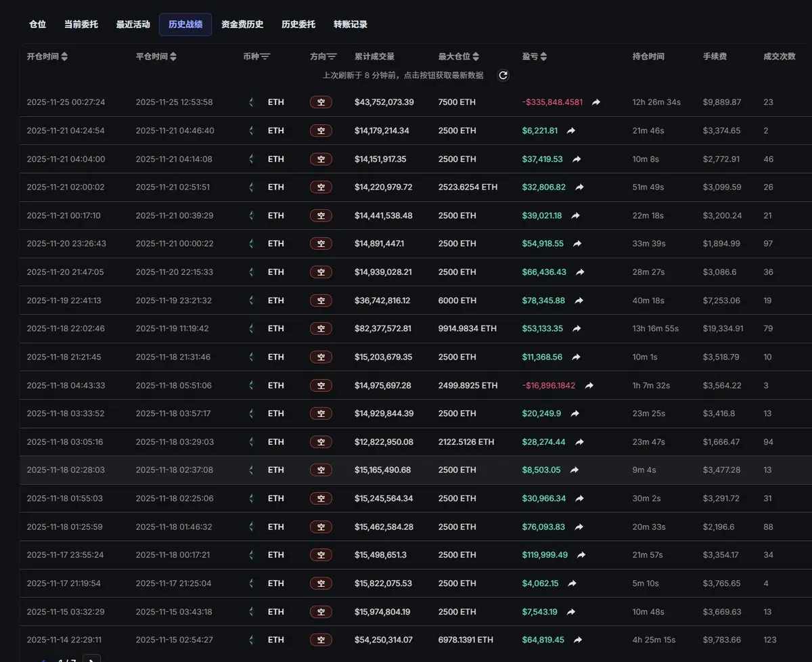Click 空 badge in 2025-11-25 00:27:24 row
This screenshot has height=662, width=812.
coord(321,102)
